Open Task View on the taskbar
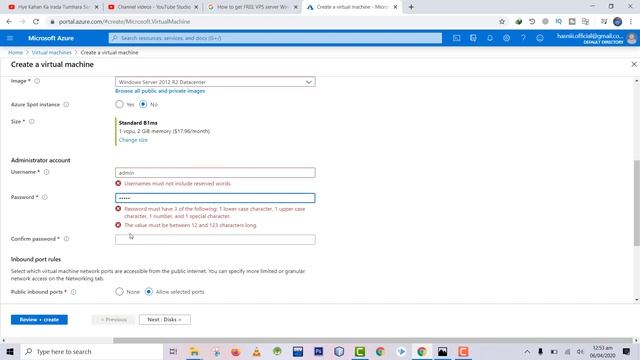Image resolution: width=640 pixels, height=360 pixels. (173, 351)
